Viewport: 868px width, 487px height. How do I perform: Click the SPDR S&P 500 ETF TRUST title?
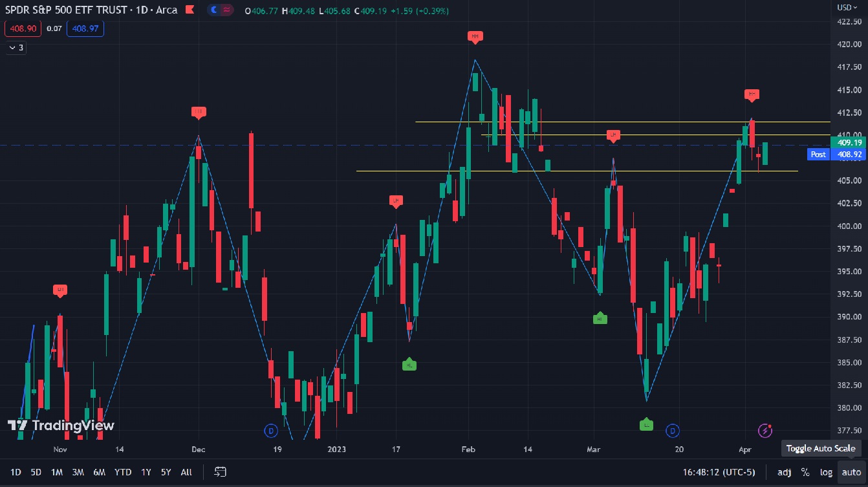(x=65, y=10)
